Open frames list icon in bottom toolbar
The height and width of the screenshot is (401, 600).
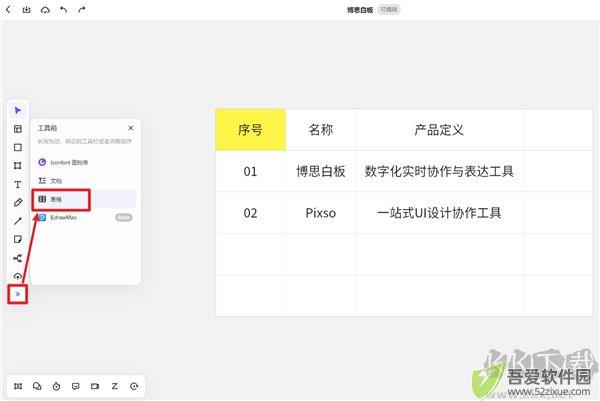coord(18,386)
